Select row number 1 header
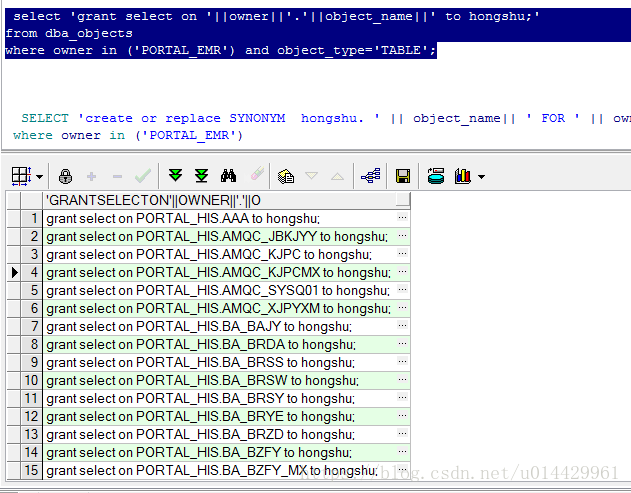 [31, 219]
